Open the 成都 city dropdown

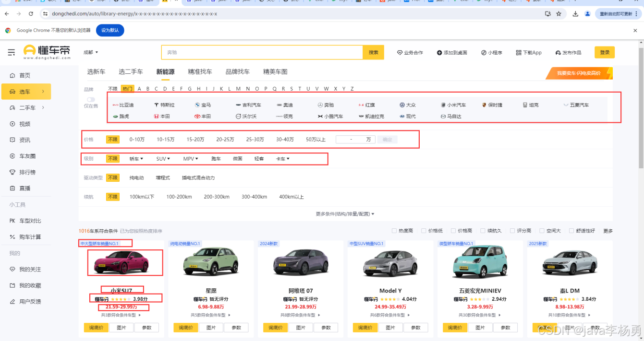click(x=91, y=52)
